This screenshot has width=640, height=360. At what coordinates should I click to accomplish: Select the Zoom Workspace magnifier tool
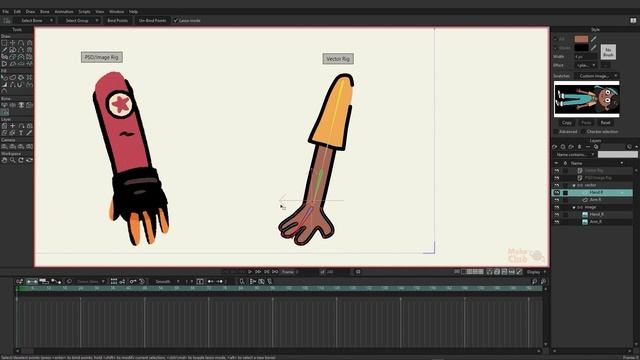[x=13, y=160]
